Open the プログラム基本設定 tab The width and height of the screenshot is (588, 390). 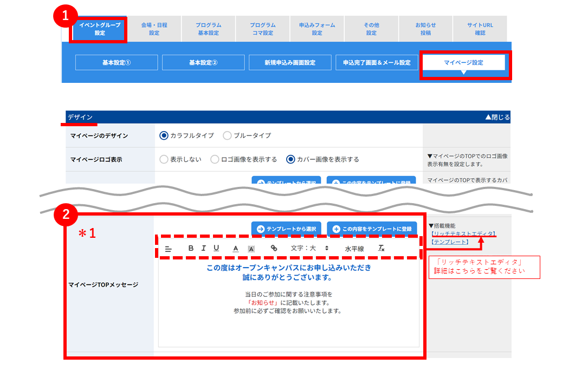pos(209,29)
